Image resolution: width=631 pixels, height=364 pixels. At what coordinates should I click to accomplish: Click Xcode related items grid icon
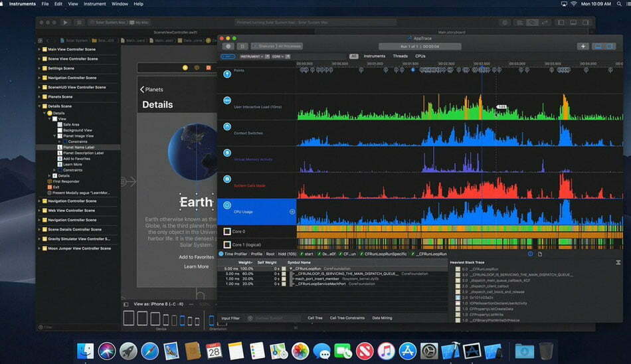(x=41, y=41)
